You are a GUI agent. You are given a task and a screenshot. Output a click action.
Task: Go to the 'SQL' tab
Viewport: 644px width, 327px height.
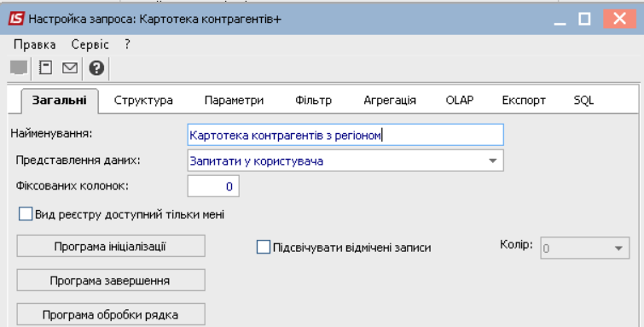coord(583,101)
